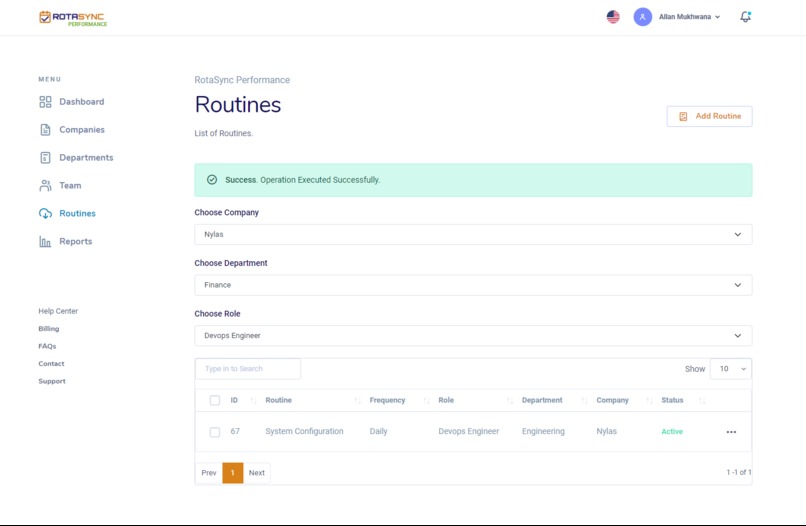Click the RotaSync Performance logo

[73, 18]
